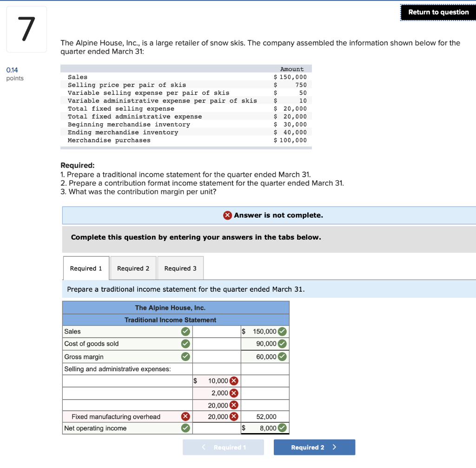Click green check icon next to 90,000 amount

[282, 344]
